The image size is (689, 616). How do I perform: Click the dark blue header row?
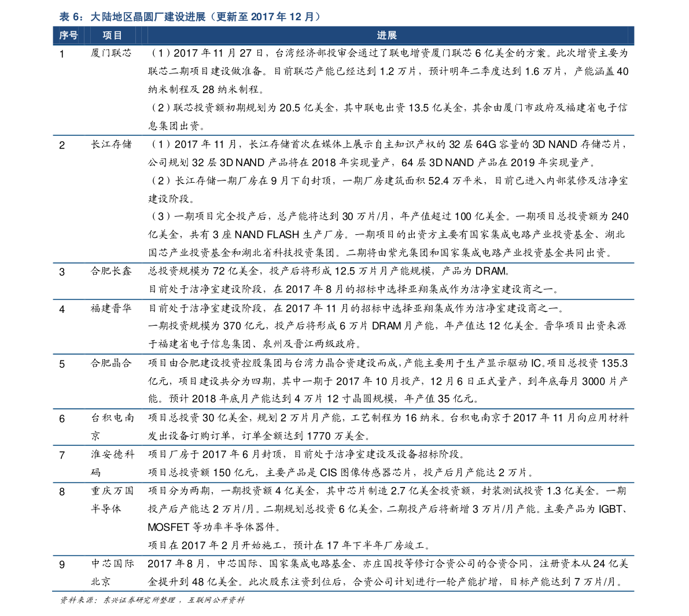(344, 36)
